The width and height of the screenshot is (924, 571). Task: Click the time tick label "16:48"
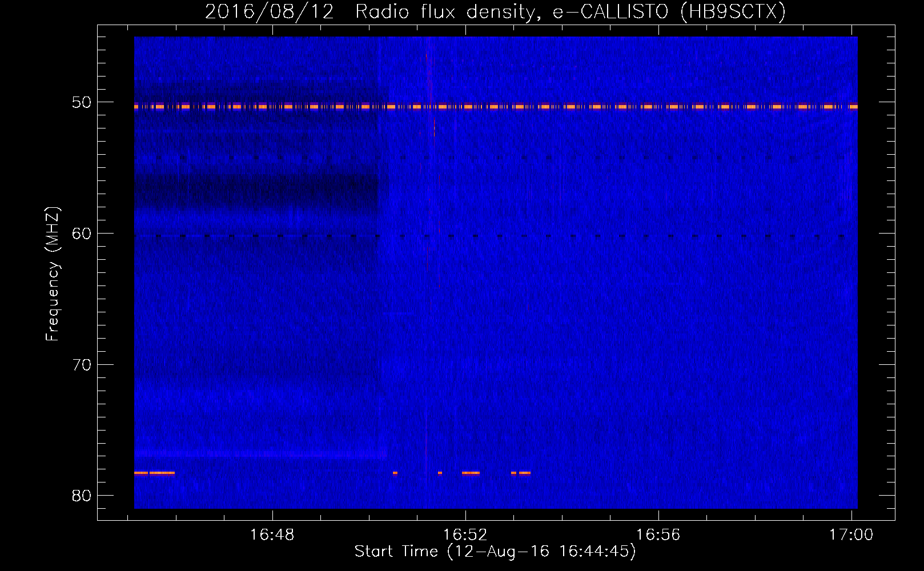(x=272, y=535)
